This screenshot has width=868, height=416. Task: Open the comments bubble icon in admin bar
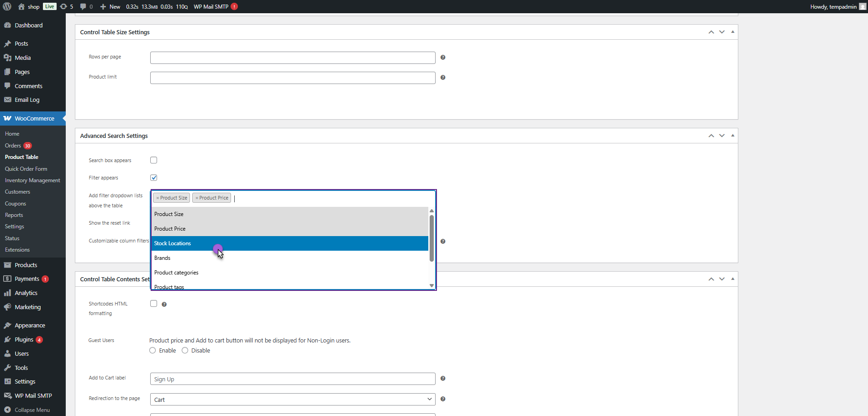(84, 6)
